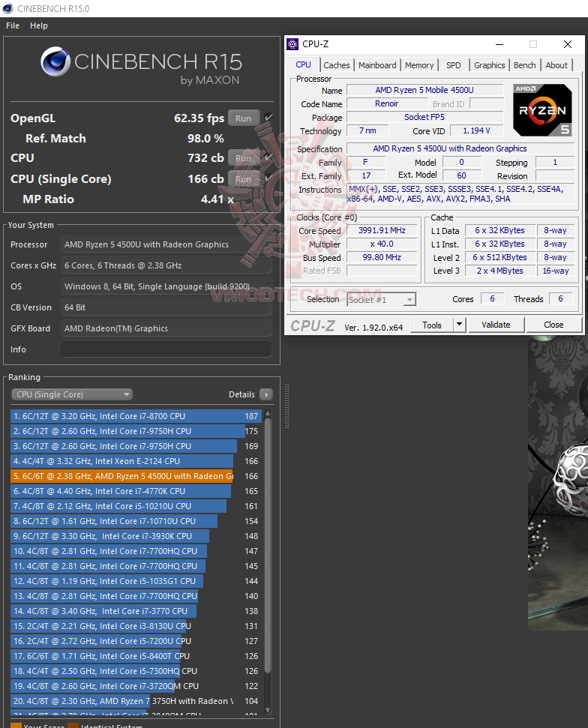Switch to the Memory tab in CPU-Z
This screenshot has width=588, height=728.
pyautogui.click(x=419, y=65)
